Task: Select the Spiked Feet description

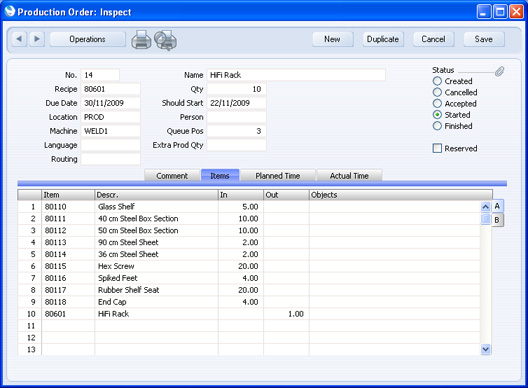Action: [156, 278]
